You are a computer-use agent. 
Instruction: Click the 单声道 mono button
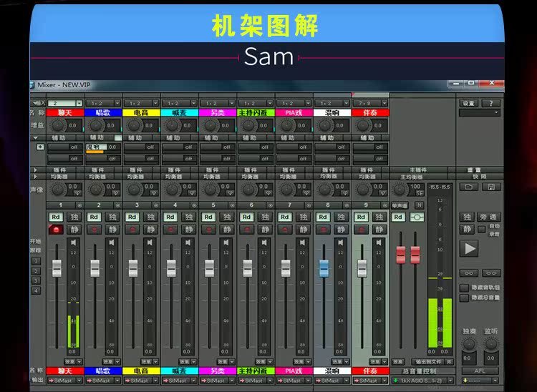click(x=400, y=205)
